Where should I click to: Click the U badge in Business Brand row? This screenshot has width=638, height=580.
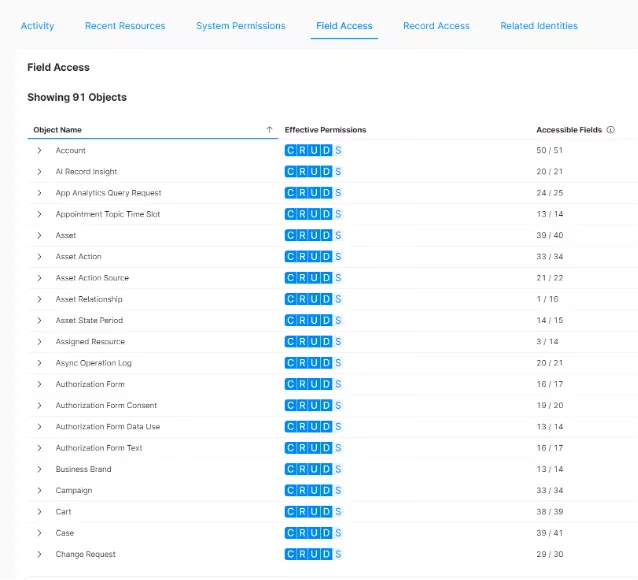coord(314,469)
